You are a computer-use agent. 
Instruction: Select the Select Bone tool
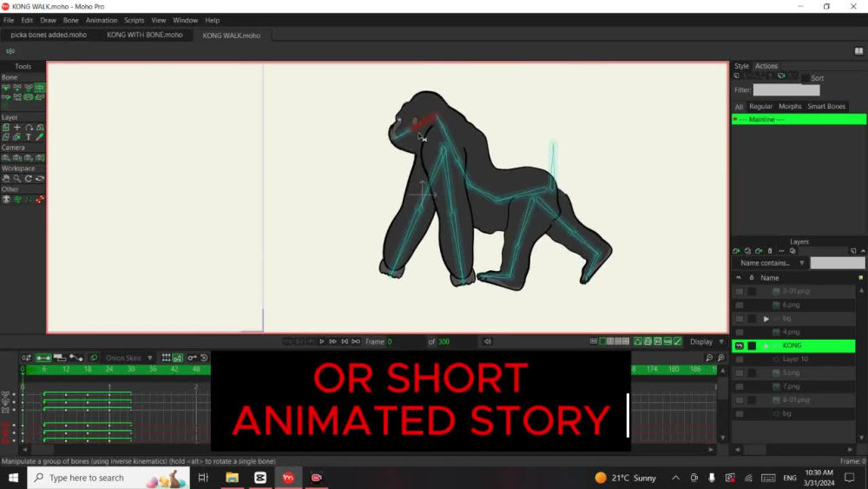point(6,88)
